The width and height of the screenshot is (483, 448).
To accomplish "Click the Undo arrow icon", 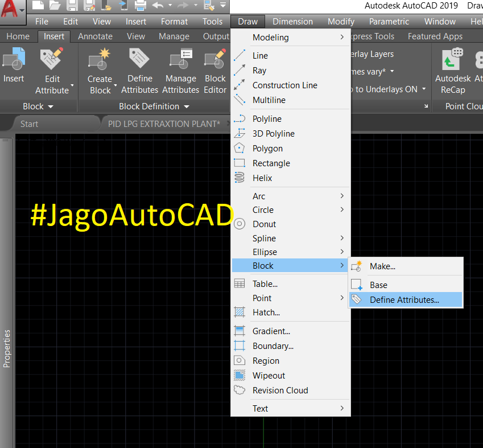I will pyautogui.click(x=158, y=5).
